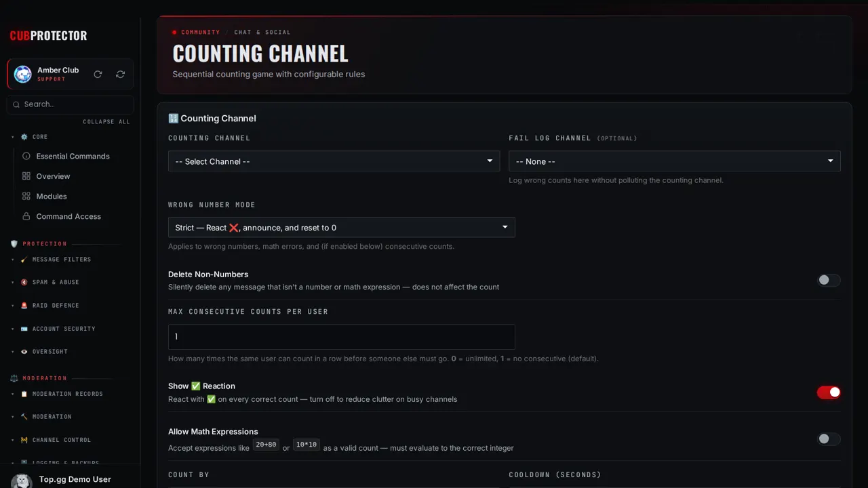The height and width of the screenshot is (488, 868).
Task: Click the Essential Commands info icon
Action: coord(26,156)
